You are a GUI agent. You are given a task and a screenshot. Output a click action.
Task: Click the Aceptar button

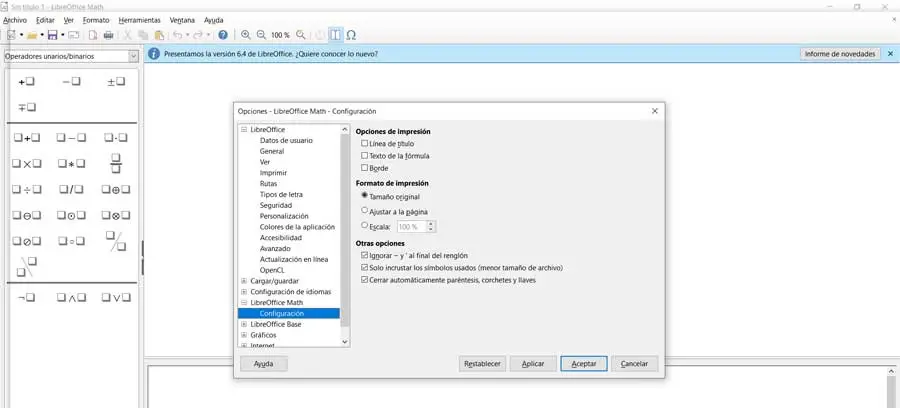click(584, 364)
